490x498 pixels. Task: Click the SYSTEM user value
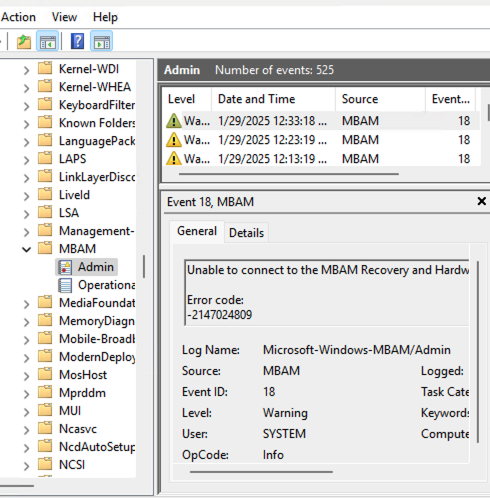284,434
